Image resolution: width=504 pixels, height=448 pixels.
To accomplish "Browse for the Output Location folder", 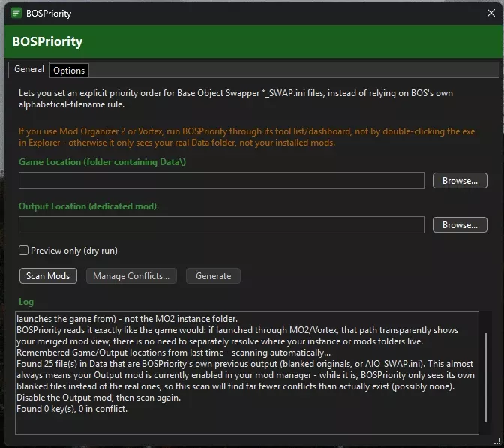I will click(x=460, y=225).
